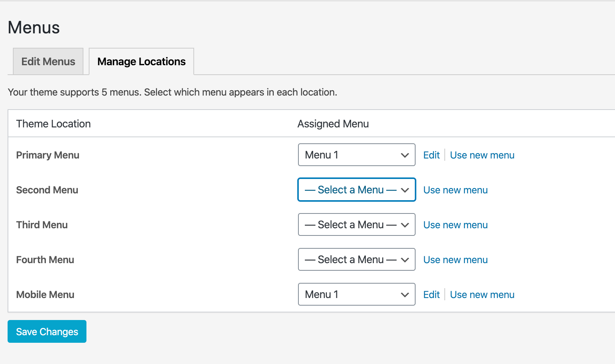The image size is (615, 364).
Task: Click the Mobile Menu location label
Action: click(45, 295)
